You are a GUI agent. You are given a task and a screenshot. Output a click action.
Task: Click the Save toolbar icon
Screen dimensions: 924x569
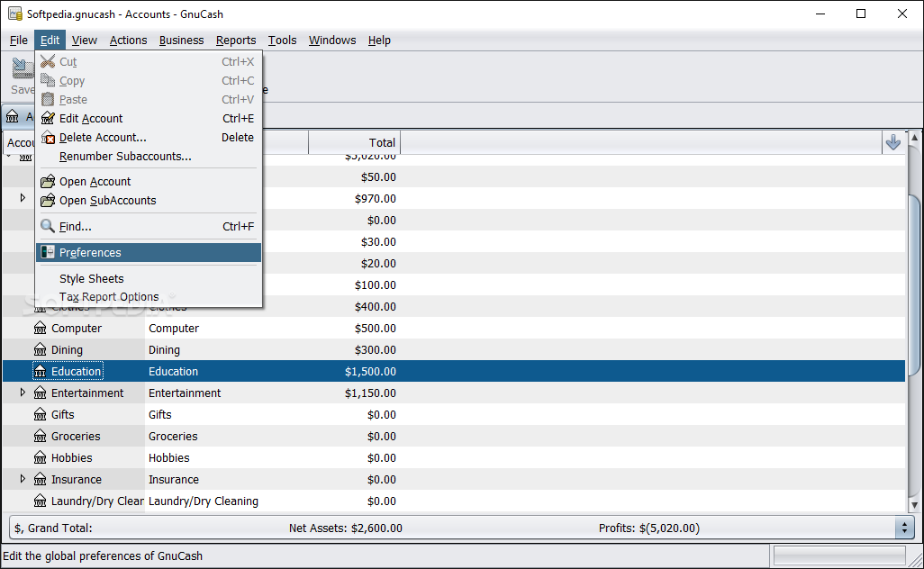[23, 69]
